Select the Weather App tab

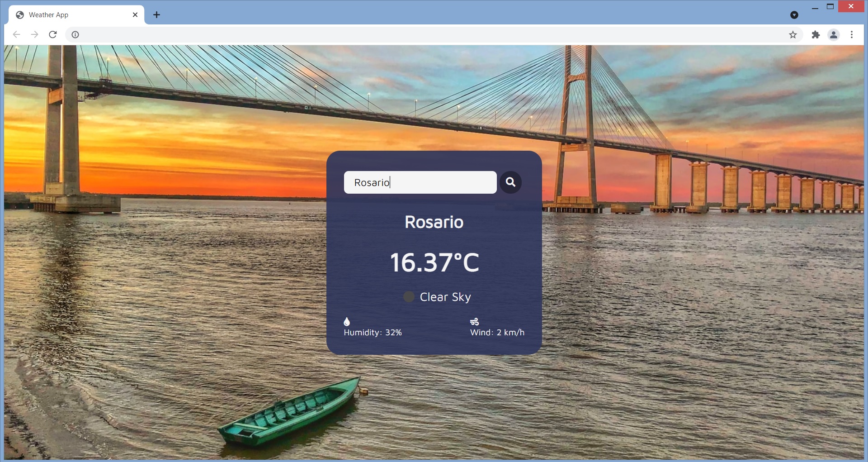pos(77,15)
